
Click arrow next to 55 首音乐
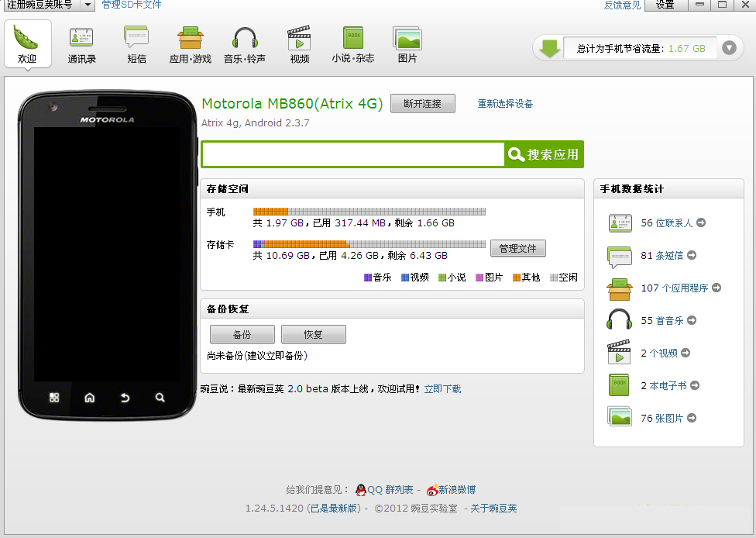[692, 320]
